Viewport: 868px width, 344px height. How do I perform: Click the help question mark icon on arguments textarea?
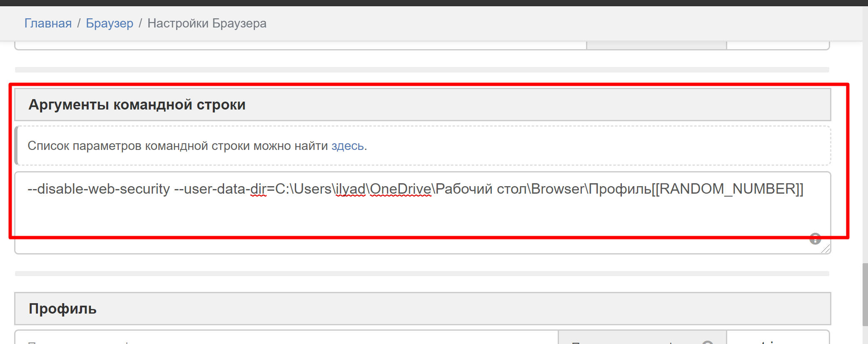[815, 239]
